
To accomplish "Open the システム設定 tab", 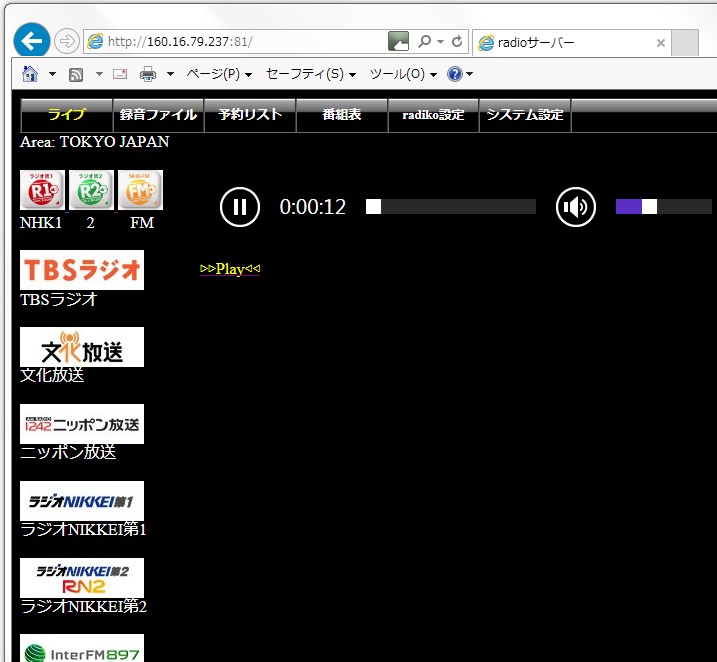I will pos(525,115).
